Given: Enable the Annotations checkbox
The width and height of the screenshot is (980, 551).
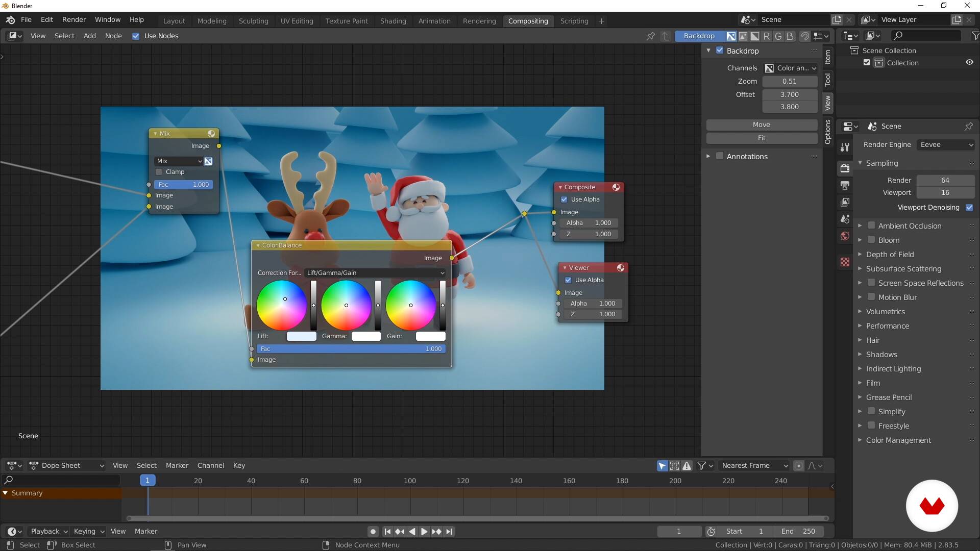Looking at the screenshot, I should [x=720, y=156].
